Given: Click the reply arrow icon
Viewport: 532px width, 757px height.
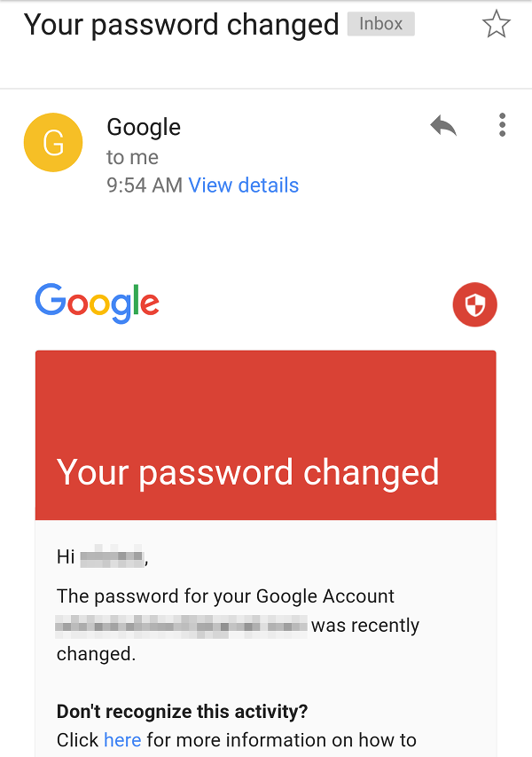Looking at the screenshot, I should (x=442, y=125).
